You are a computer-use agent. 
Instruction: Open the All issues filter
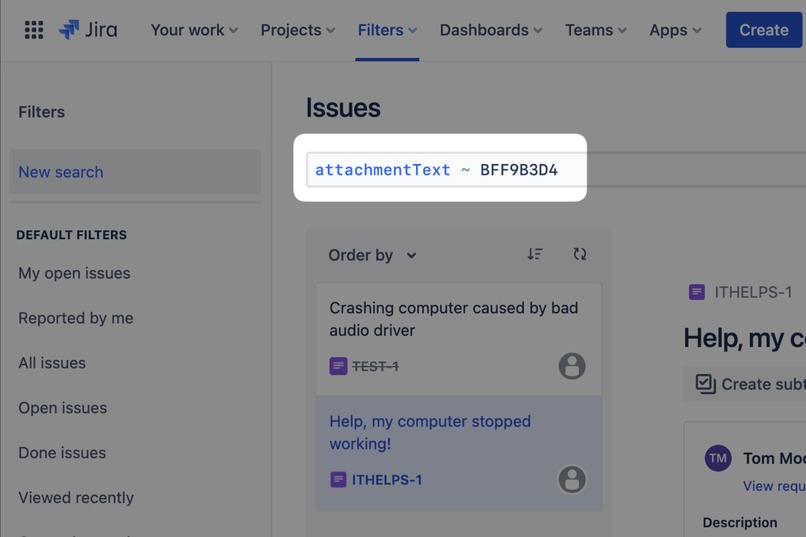pyautogui.click(x=52, y=363)
